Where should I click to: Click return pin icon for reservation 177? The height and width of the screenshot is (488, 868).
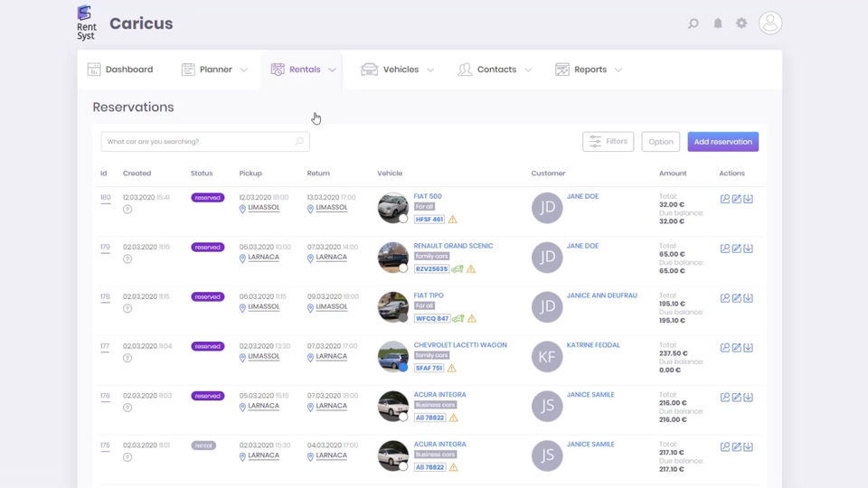tap(310, 358)
